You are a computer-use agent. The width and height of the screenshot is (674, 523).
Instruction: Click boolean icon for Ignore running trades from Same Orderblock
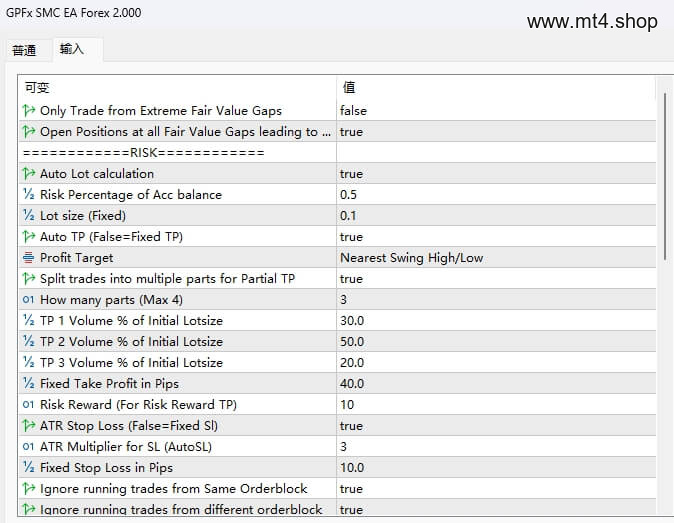29,488
